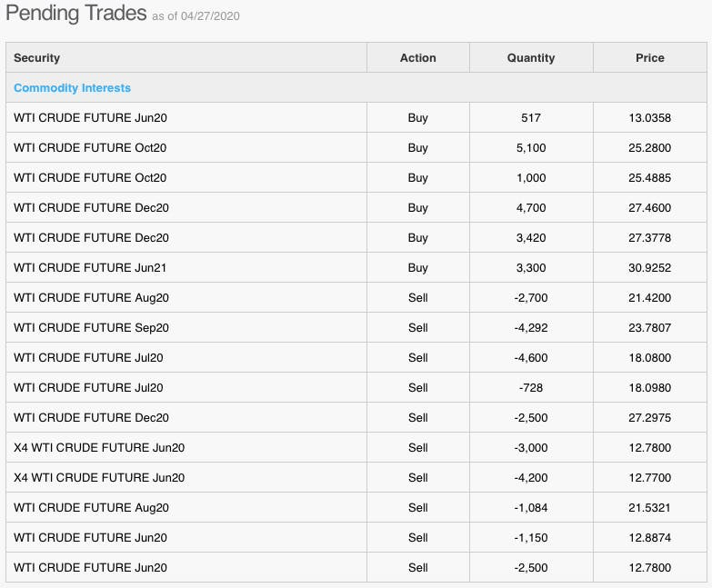Image resolution: width=712 pixels, height=588 pixels.
Task: Select the quantity cell showing -728
Action: point(531,388)
